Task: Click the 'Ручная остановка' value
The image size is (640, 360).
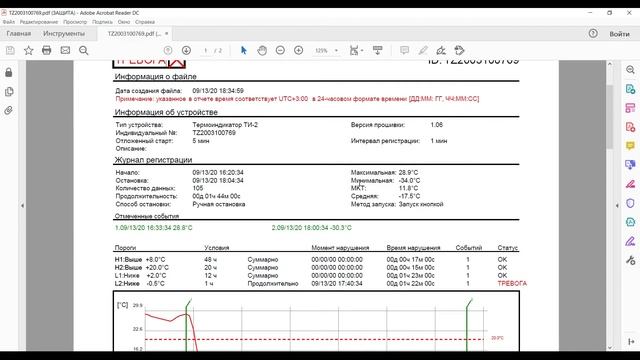Action: click(x=219, y=204)
